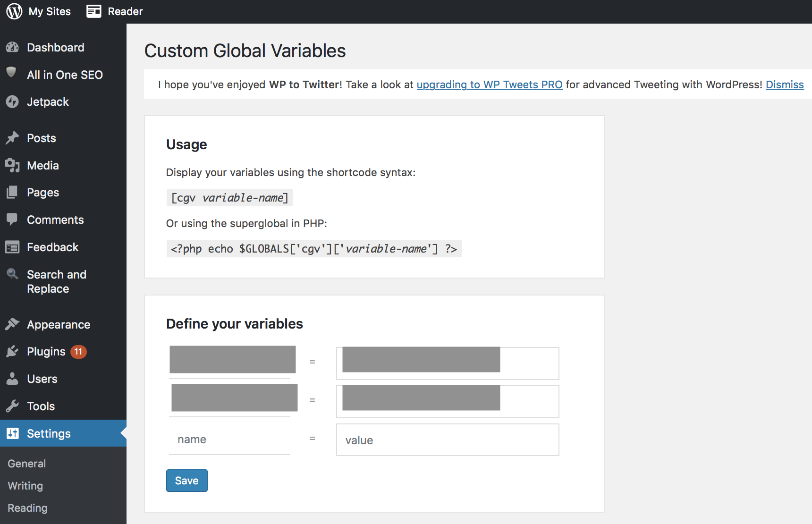Open the Jetpack menu item

pos(48,101)
